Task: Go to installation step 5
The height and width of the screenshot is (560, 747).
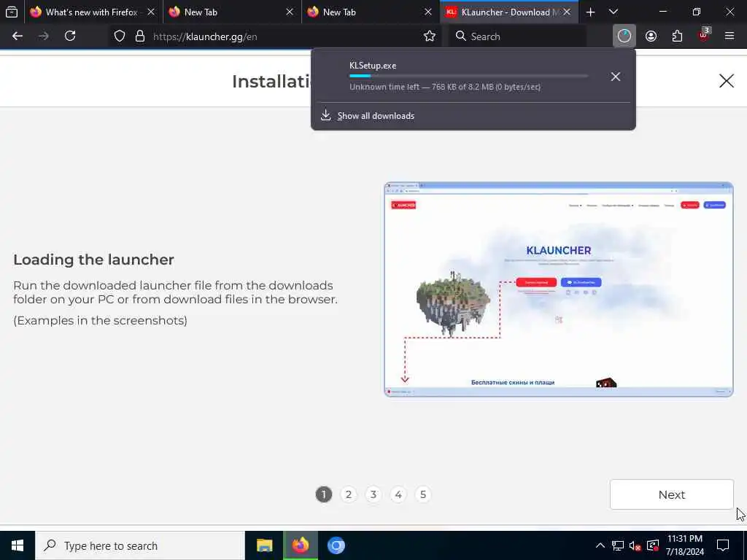Action: pos(423,494)
